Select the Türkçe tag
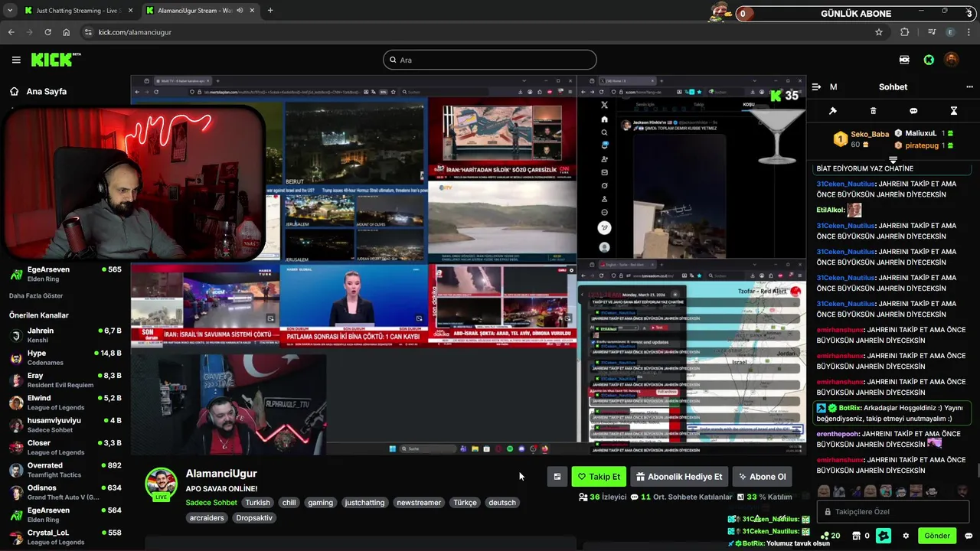980x551 pixels. click(x=465, y=503)
